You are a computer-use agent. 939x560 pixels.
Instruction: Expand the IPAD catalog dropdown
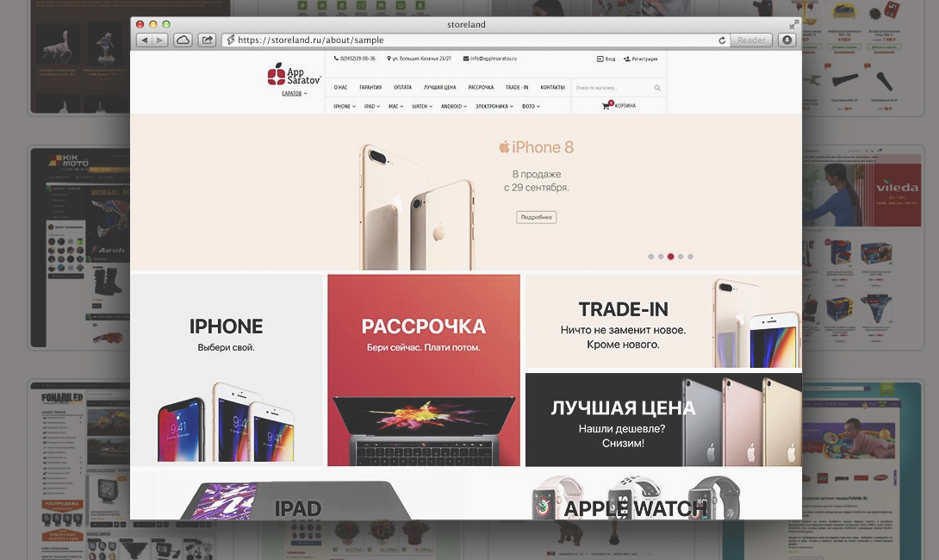372,107
